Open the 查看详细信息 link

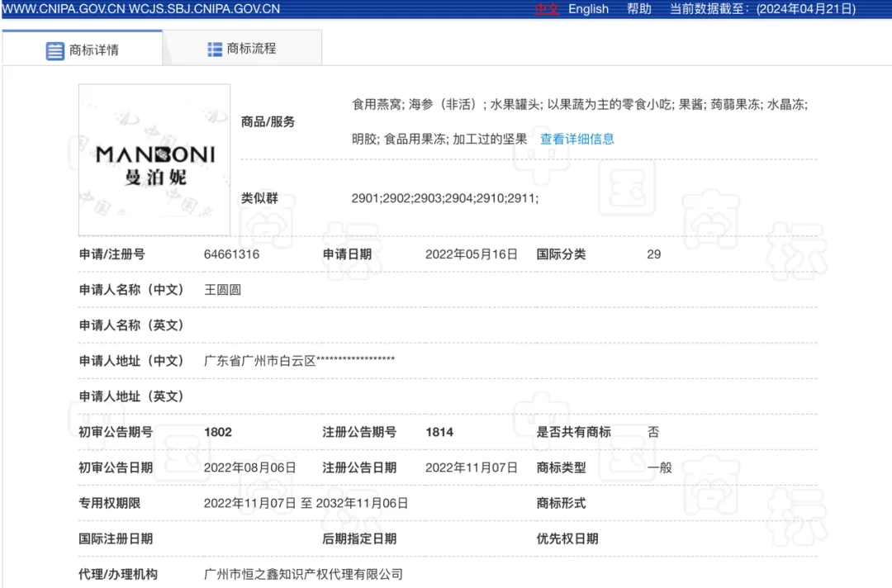[x=576, y=139]
